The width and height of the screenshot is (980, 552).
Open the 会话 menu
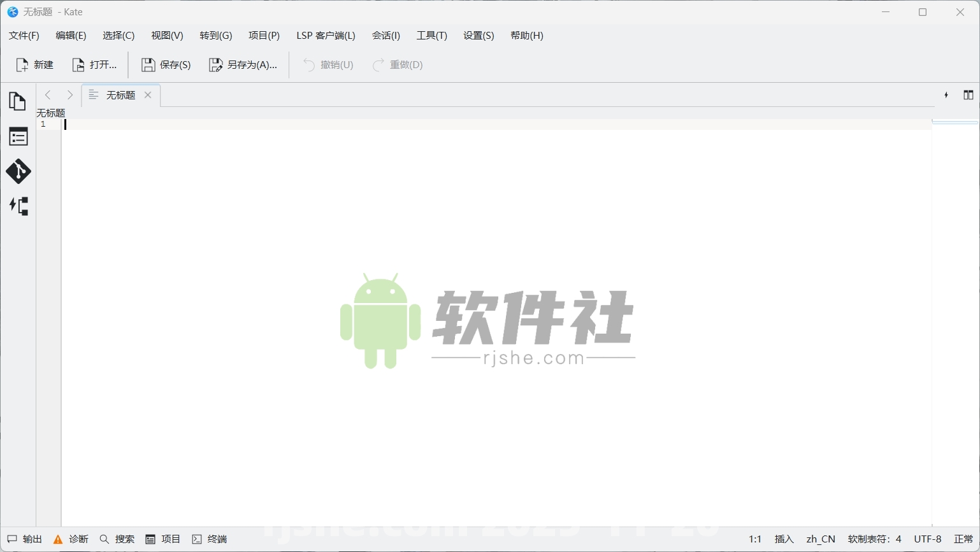(386, 36)
